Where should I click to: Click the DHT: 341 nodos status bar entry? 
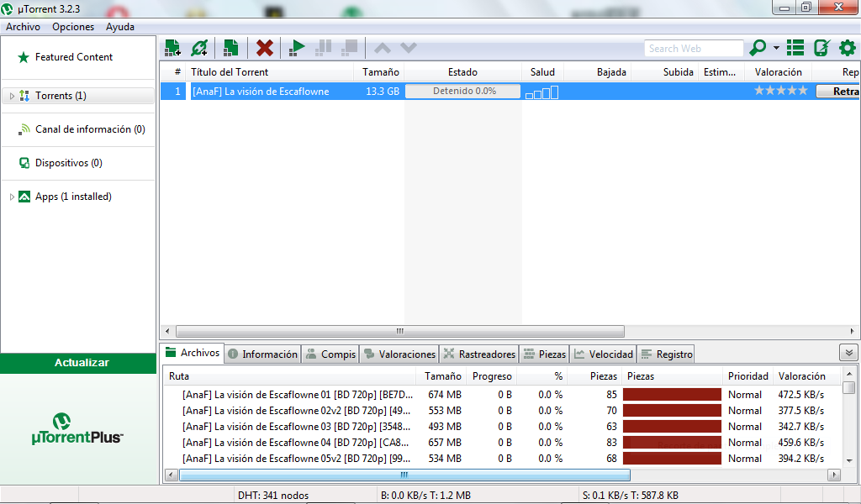point(273,496)
